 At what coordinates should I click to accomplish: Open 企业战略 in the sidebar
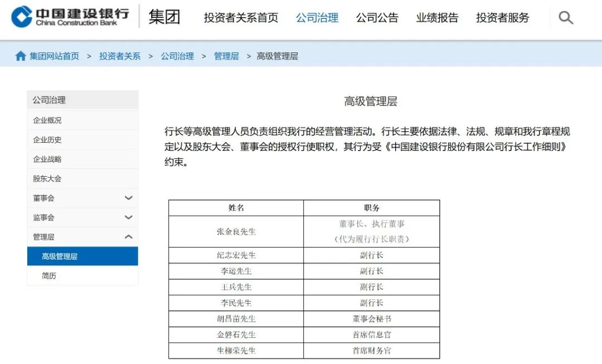click(82, 159)
